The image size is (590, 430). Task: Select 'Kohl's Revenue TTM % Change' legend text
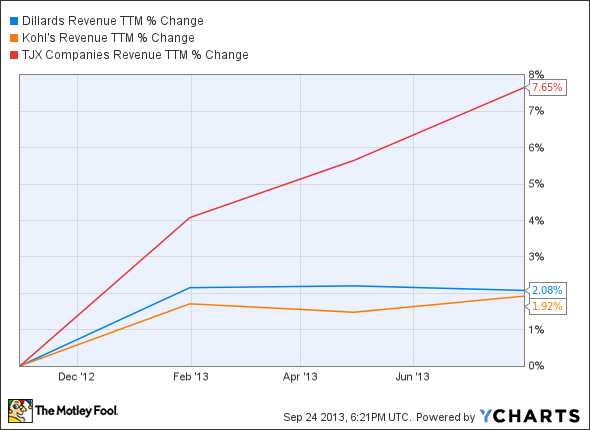pos(108,38)
